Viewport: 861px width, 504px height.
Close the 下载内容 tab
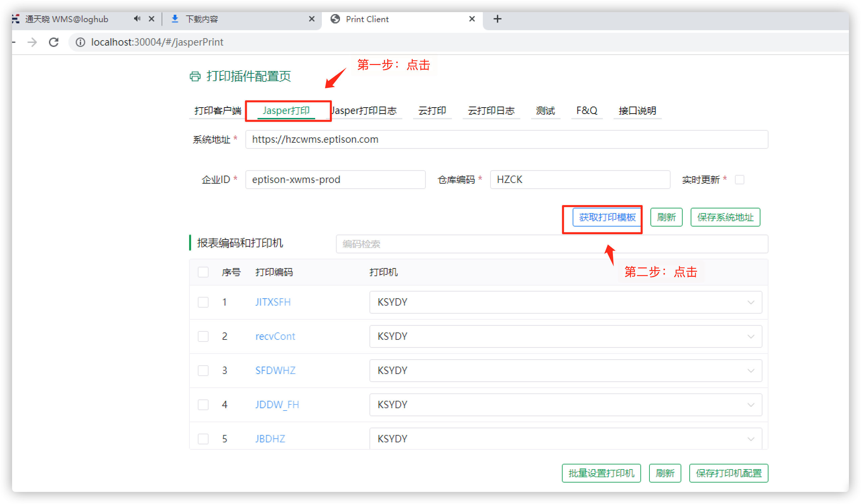pyautogui.click(x=311, y=19)
